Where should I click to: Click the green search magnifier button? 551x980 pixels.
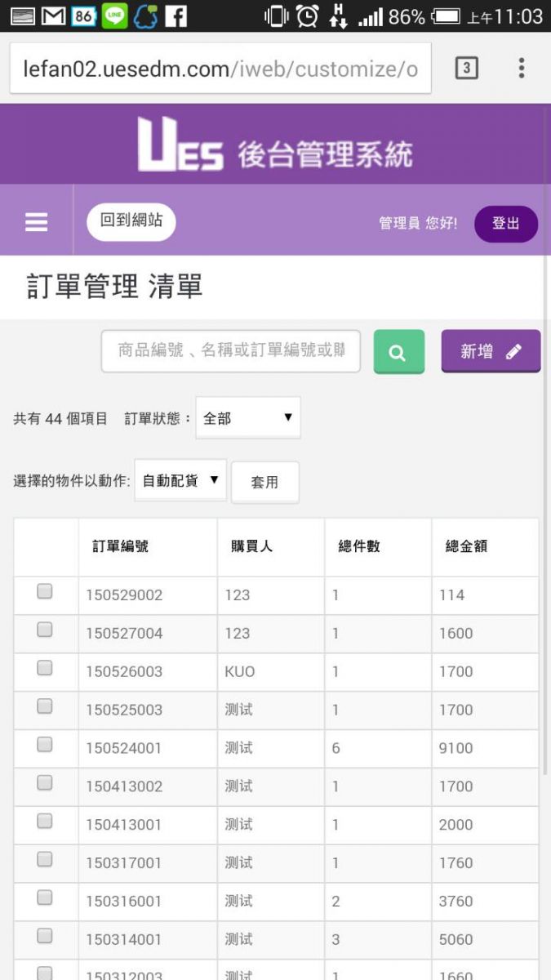point(398,352)
